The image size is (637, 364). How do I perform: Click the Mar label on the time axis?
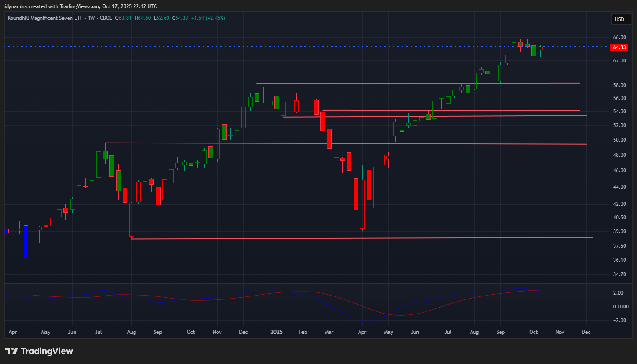click(x=329, y=332)
